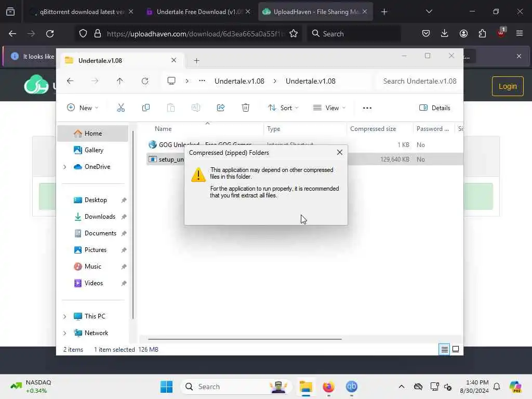The width and height of the screenshot is (532, 399).
Task: Click the Paste clipboard icon in Explorer toolbar
Action: pyautogui.click(x=170, y=108)
